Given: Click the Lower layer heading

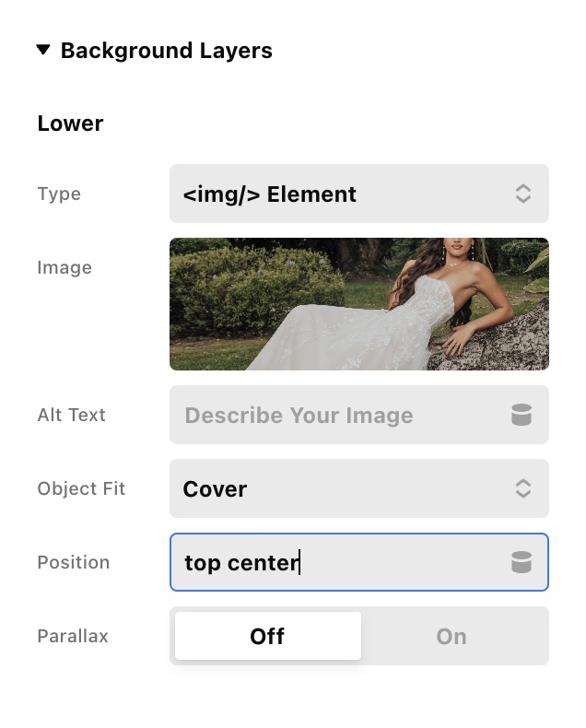Looking at the screenshot, I should pyautogui.click(x=70, y=123).
